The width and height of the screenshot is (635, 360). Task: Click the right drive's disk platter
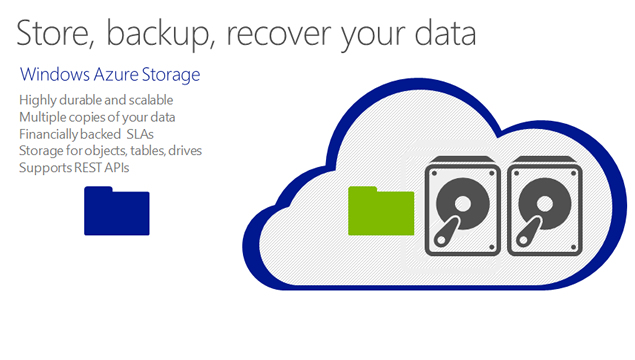tap(546, 202)
